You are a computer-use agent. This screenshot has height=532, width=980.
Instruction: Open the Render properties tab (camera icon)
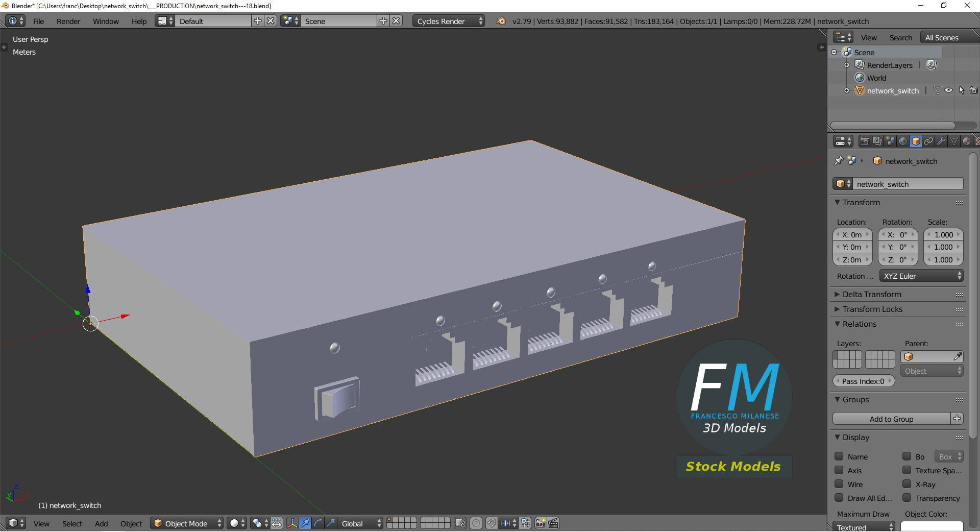[x=865, y=141]
